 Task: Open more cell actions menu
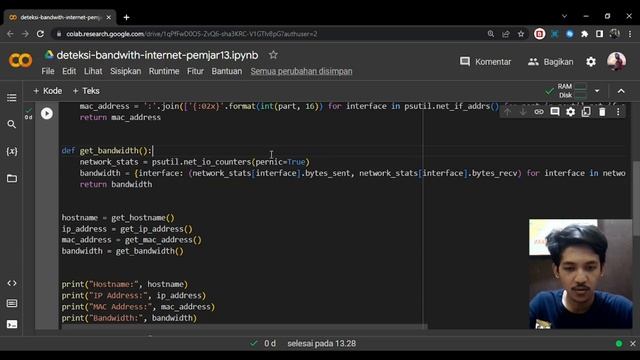coord(618,111)
